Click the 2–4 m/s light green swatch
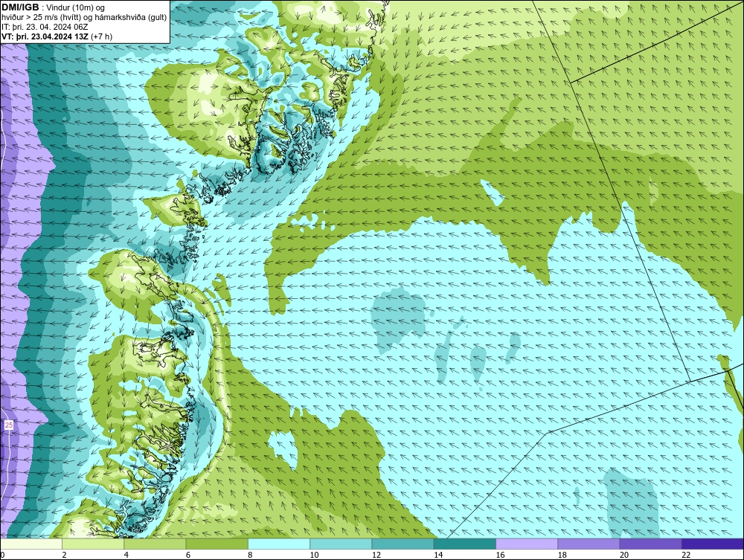The width and height of the screenshot is (744, 560). (93, 544)
